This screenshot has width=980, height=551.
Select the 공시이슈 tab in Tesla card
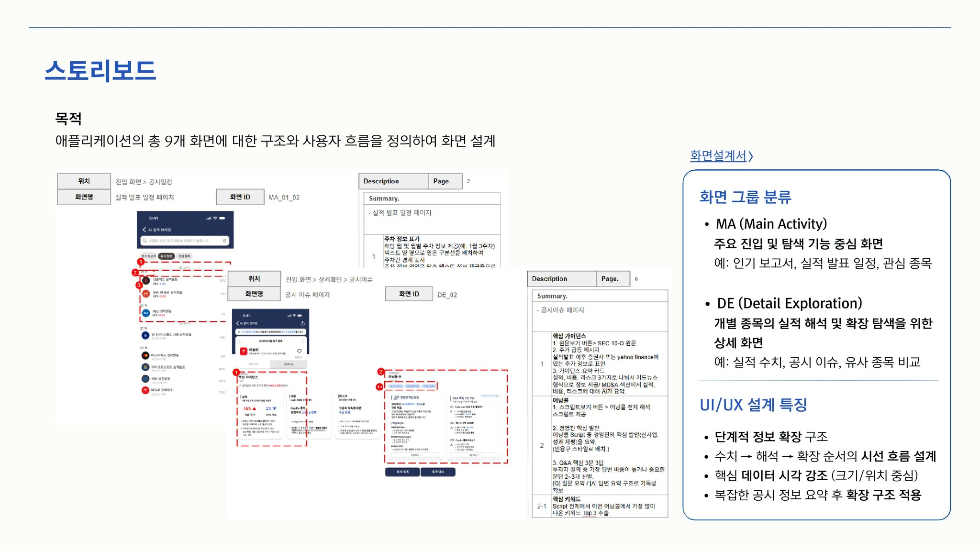pos(289,364)
